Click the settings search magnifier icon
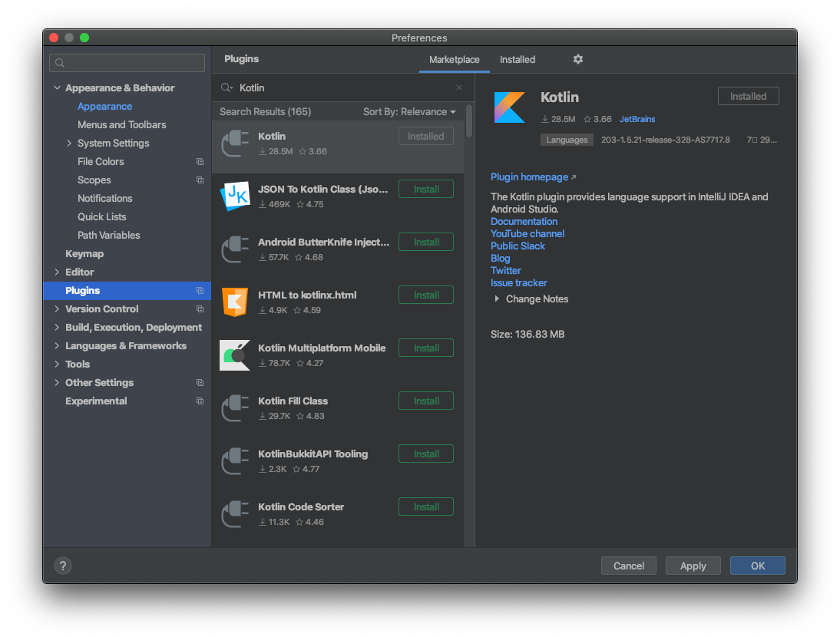 60,63
